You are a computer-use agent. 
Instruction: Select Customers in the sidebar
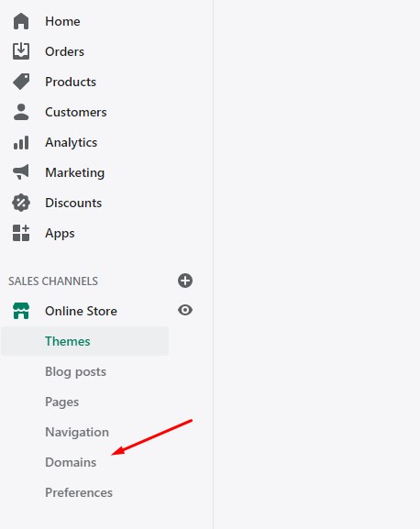coord(76,112)
